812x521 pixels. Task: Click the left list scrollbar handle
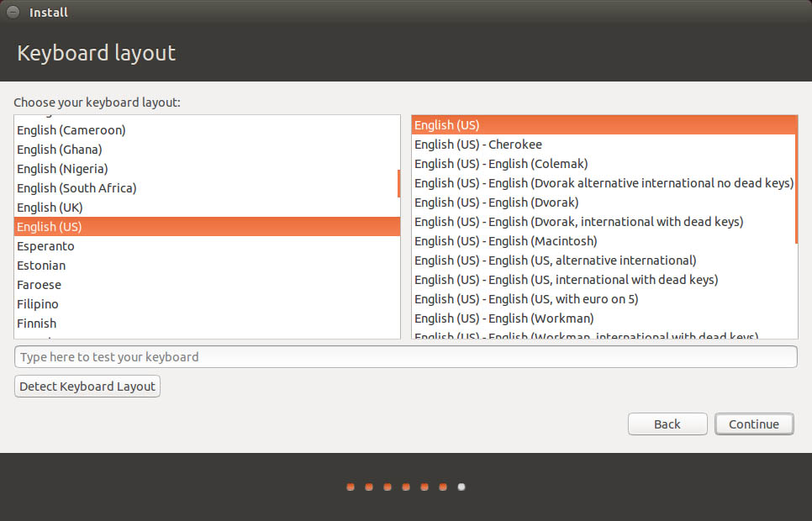click(398, 183)
